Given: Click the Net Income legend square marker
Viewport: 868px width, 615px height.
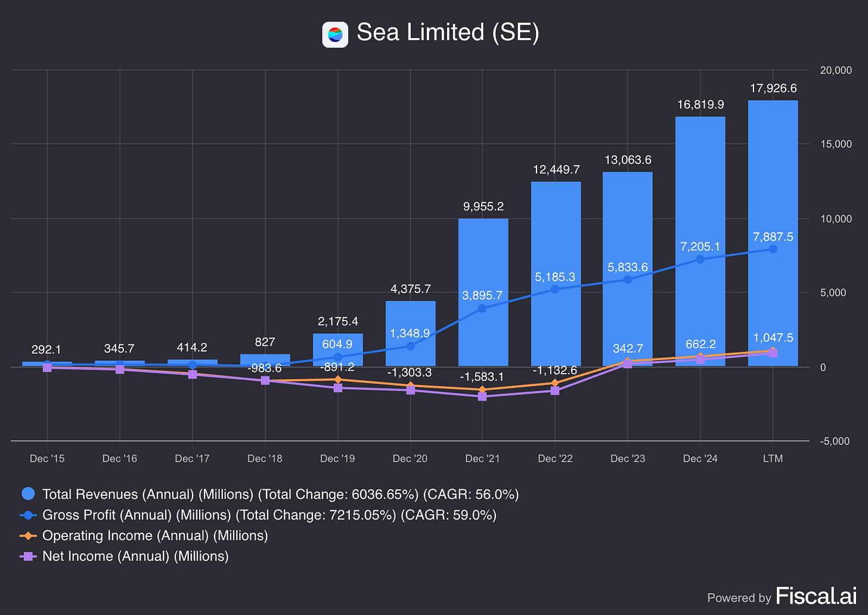Looking at the screenshot, I should tap(28, 556).
